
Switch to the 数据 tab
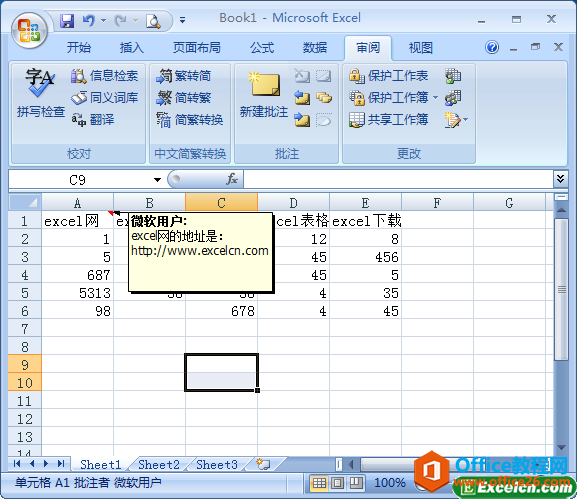click(x=315, y=47)
